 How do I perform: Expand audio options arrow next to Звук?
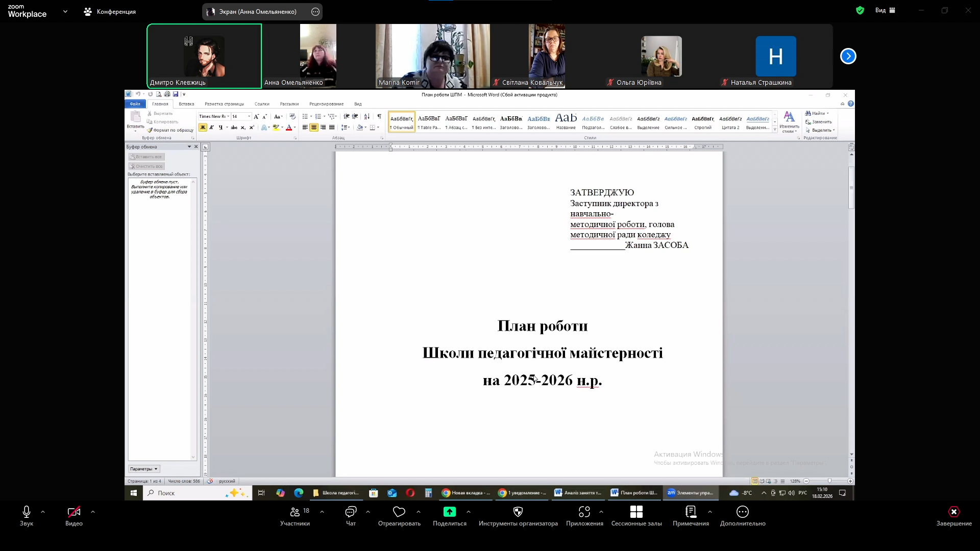point(43,511)
